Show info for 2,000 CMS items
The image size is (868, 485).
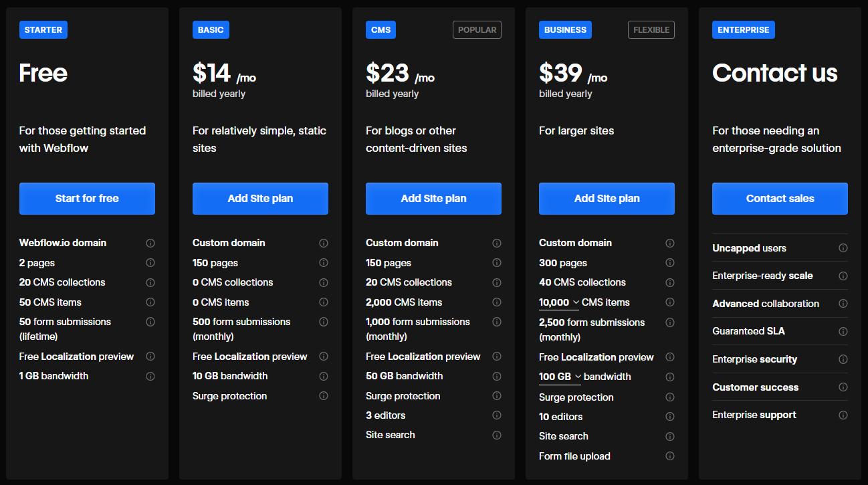[497, 302]
